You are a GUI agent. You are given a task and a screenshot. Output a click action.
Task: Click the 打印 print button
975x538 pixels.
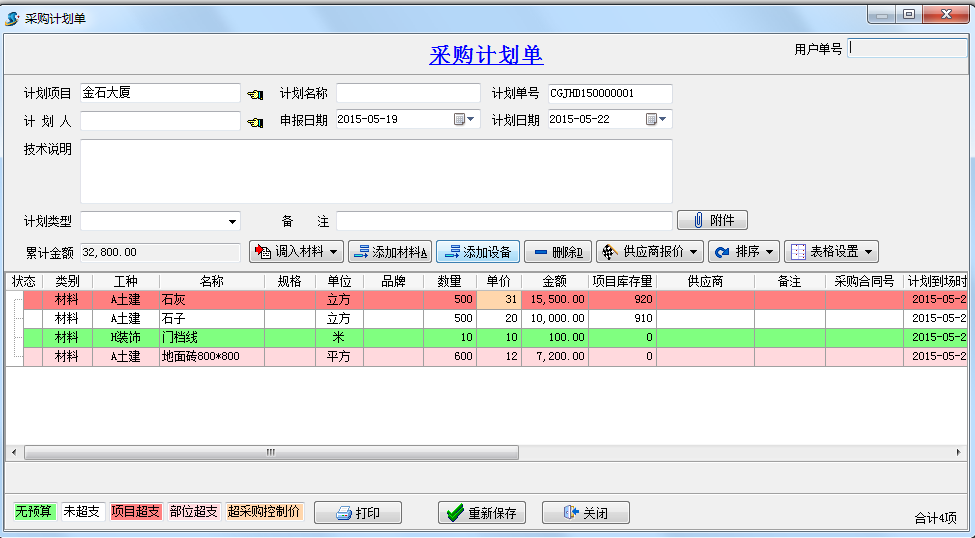[358, 513]
